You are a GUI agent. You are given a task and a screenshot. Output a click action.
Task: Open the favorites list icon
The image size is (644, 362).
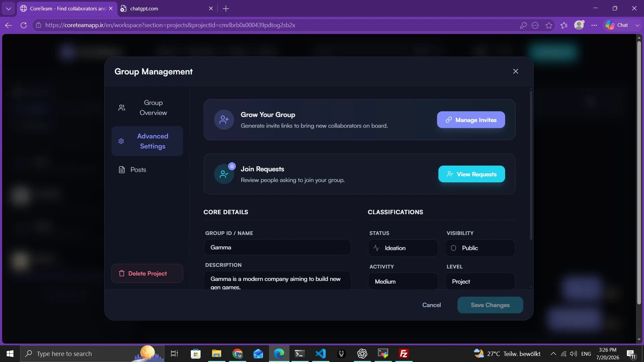pos(564,25)
